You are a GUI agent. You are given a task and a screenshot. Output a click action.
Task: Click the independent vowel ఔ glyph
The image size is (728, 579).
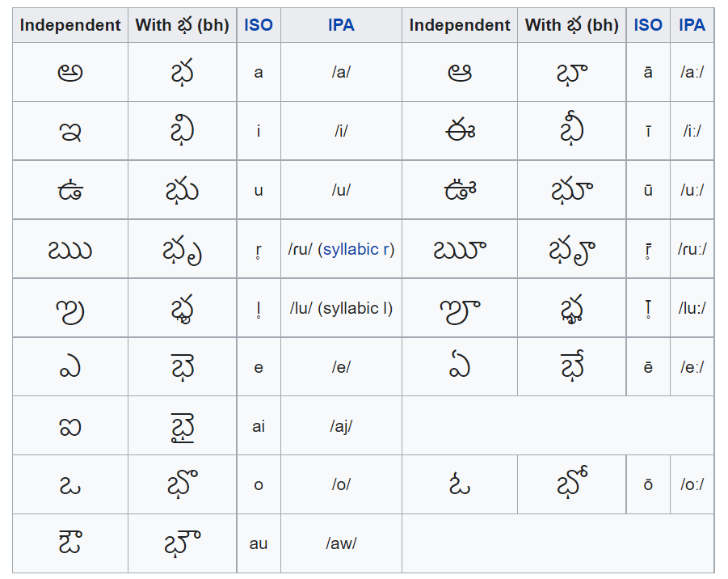point(70,543)
